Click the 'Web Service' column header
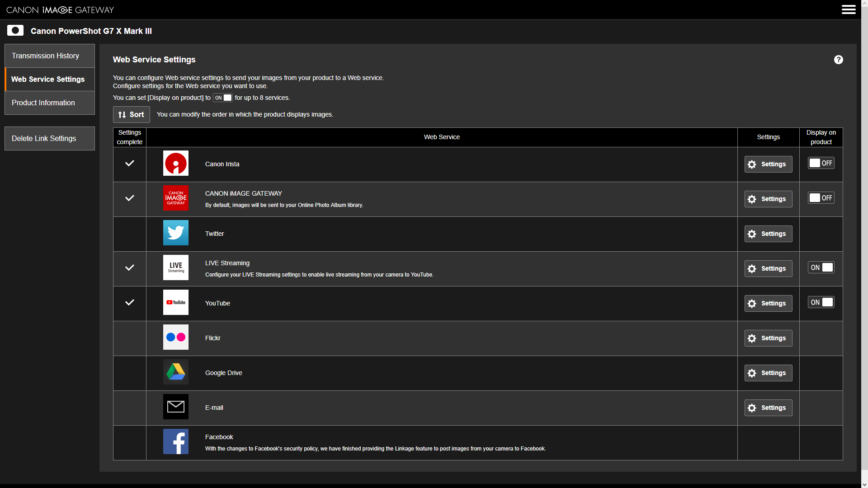The image size is (868, 488). tap(442, 137)
